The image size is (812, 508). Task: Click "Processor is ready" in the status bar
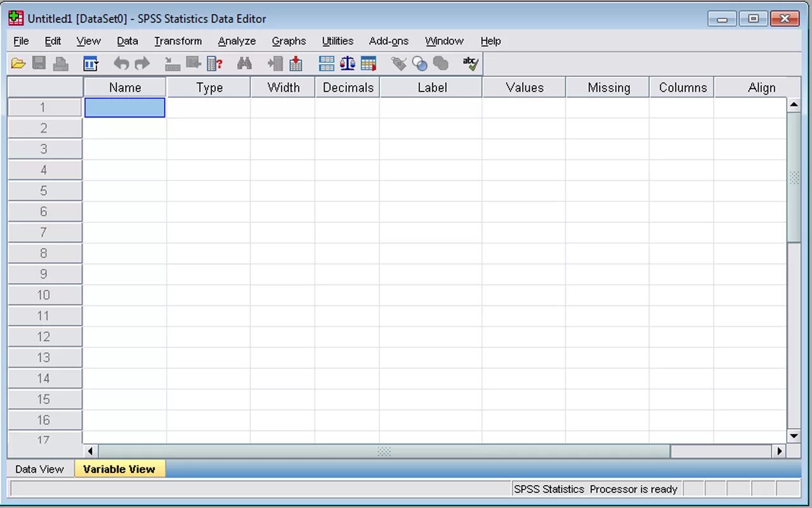[634, 489]
